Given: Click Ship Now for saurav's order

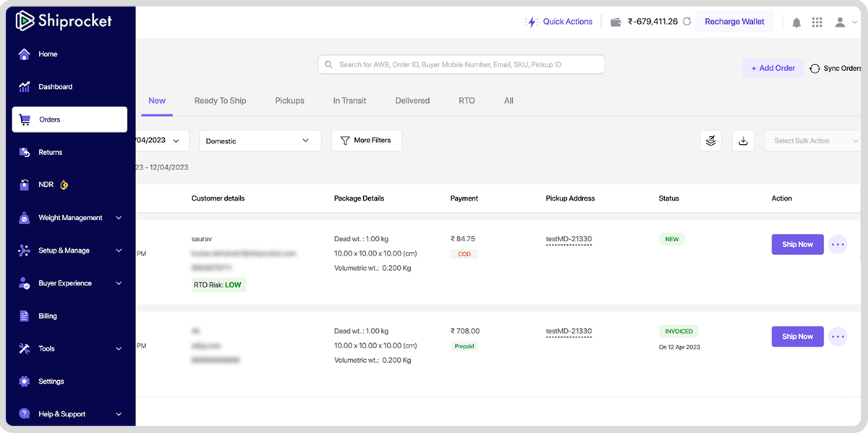Looking at the screenshot, I should [x=798, y=244].
